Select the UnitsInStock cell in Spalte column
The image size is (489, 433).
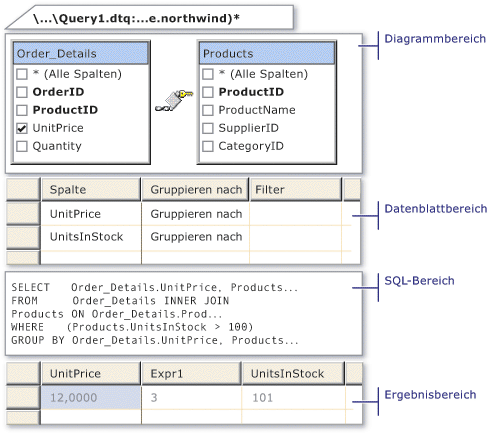pos(91,237)
